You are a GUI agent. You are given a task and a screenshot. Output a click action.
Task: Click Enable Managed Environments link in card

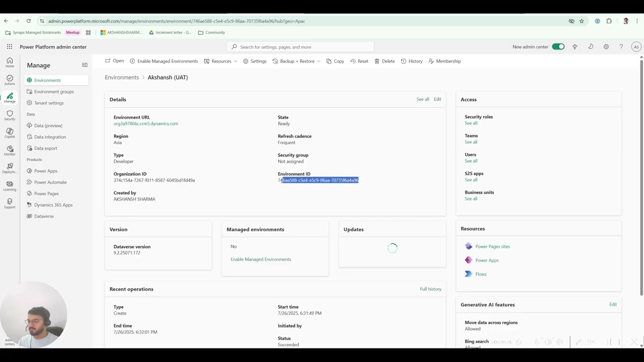(261, 259)
